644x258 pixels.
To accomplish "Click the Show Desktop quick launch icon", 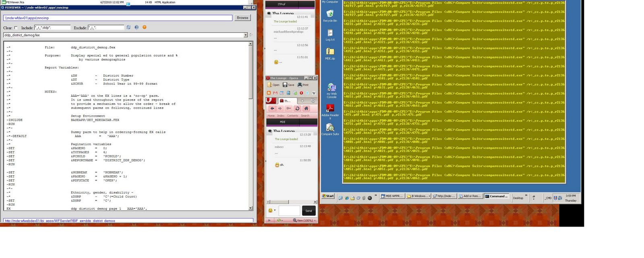I will (x=341, y=198).
